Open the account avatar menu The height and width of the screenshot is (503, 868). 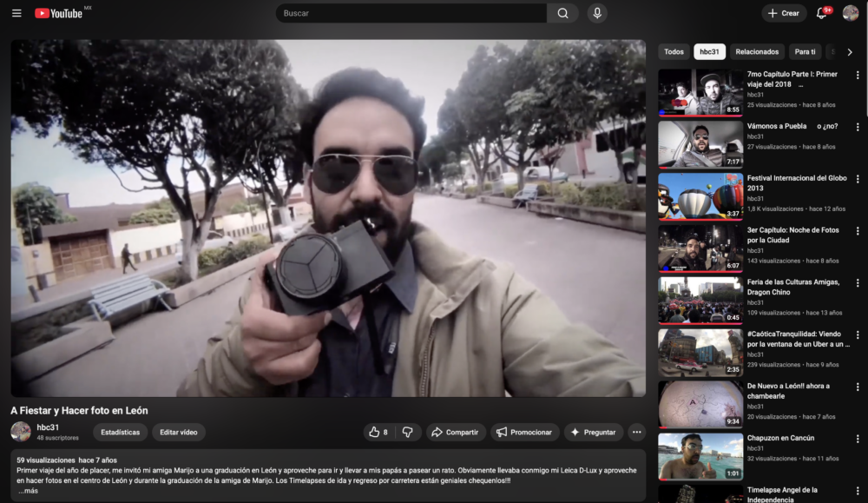point(851,13)
